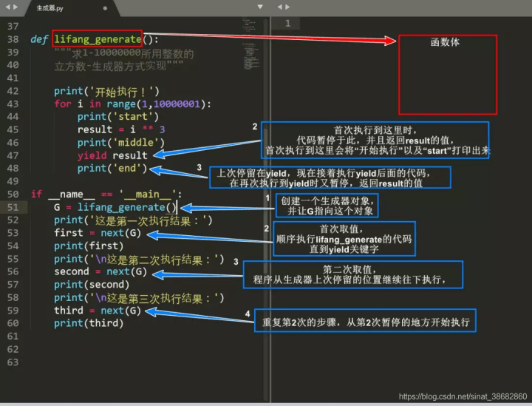Click gutter line number 63
Image resolution: width=532 pixels, height=406 pixels.
click(x=13, y=362)
